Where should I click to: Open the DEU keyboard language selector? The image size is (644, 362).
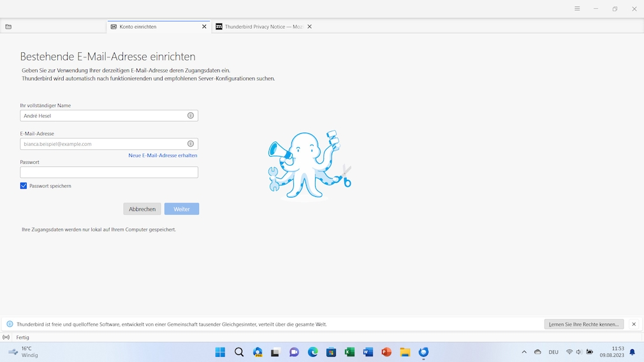tap(553, 352)
